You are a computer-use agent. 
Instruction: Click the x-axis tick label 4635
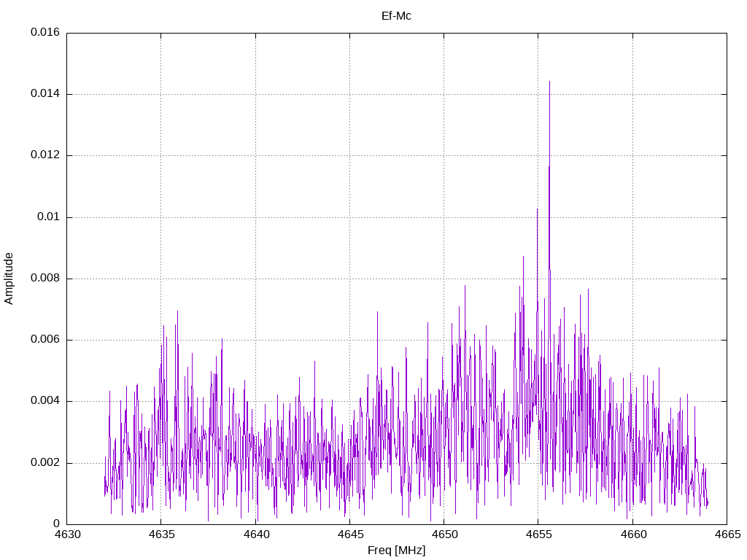click(x=161, y=534)
